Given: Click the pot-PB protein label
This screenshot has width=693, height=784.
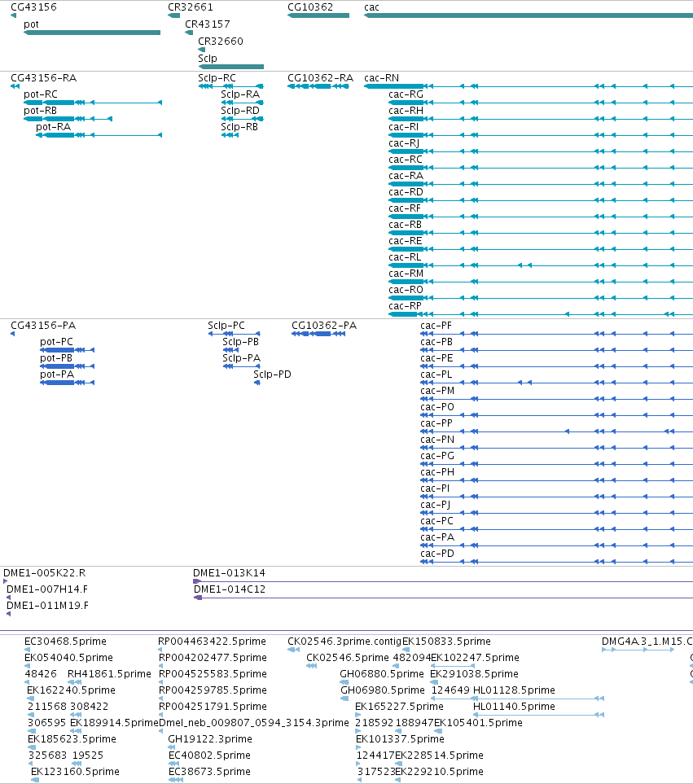Looking at the screenshot, I should tap(56, 358).
